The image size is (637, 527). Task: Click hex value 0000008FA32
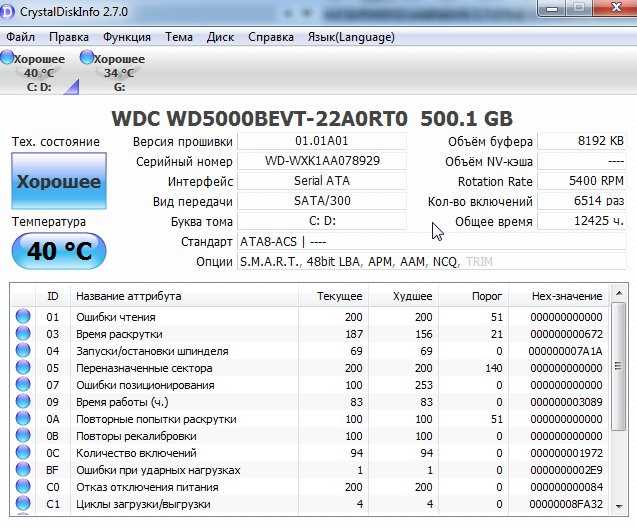pyautogui.click(x=566, y=504)
